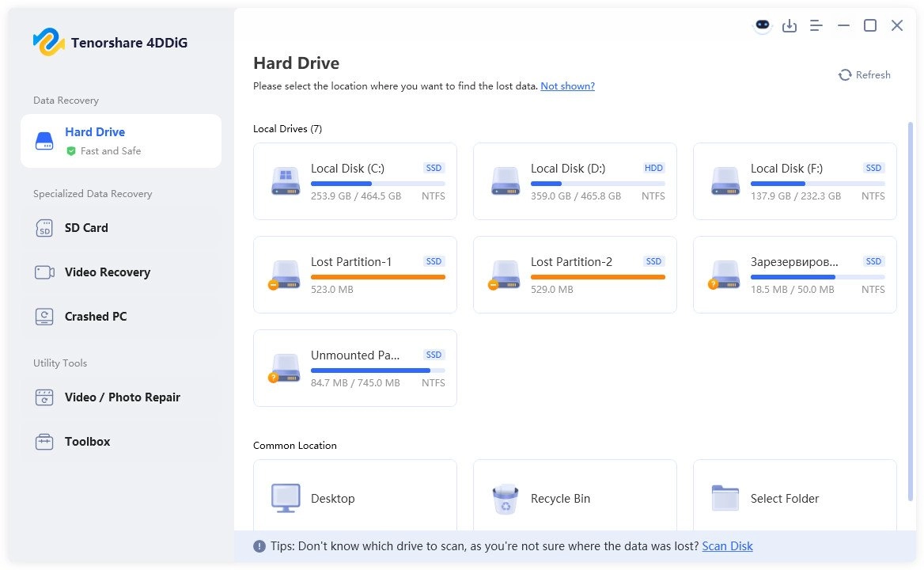Open the download inbox icon in title bar
924x570 pixels.
[x=789, y=26]
